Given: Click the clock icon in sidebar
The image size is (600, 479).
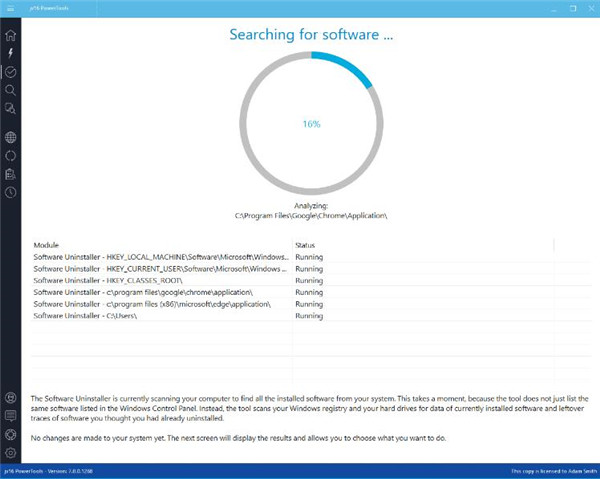Looking at the screenshot, I should click(x=10, y=192).
